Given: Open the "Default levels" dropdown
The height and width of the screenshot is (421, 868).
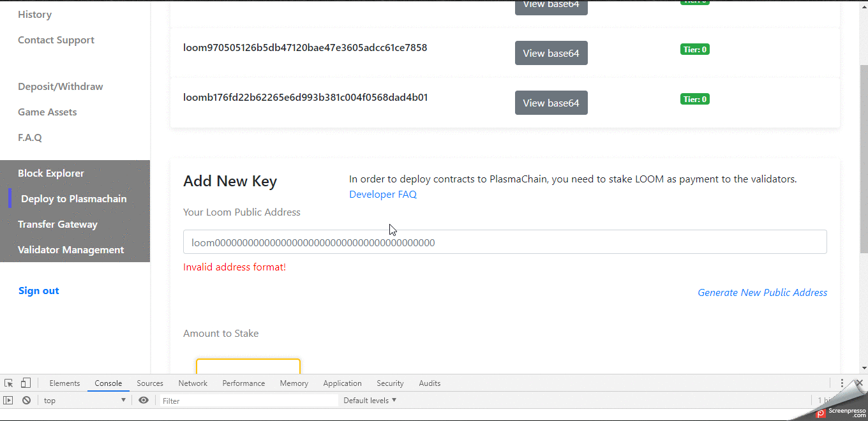Looking at the screenshot, I should [370, 400].
